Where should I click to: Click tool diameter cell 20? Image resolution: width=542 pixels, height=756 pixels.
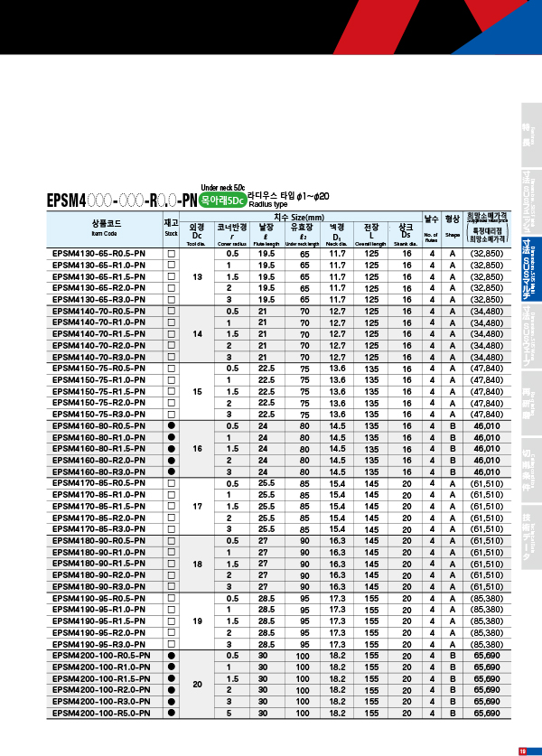[197, 684]
